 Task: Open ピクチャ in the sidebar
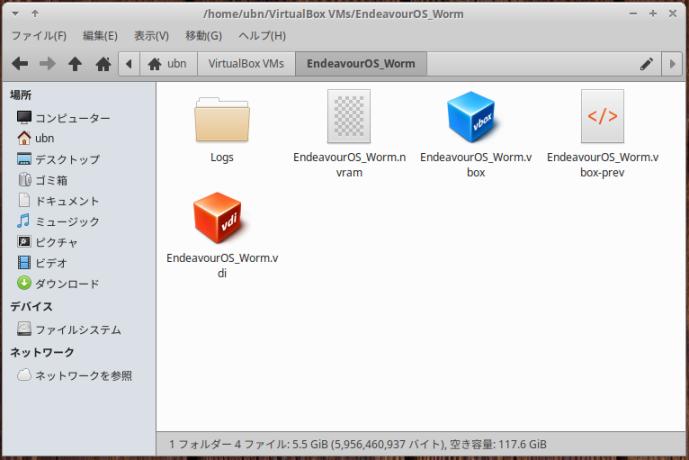tap(47, 242)
